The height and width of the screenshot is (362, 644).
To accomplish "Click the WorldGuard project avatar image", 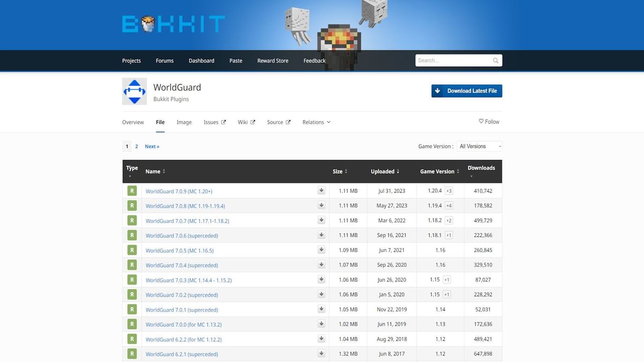I will (134, 91).
